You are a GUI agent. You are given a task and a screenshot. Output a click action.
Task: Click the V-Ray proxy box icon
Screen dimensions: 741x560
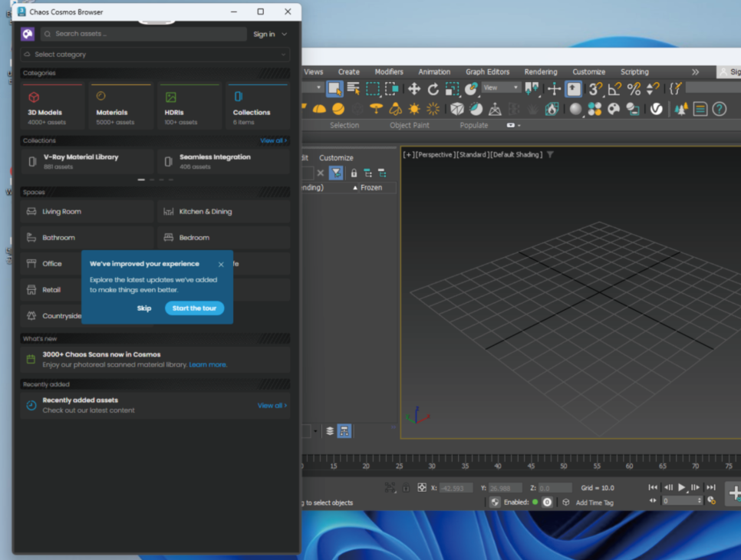(457, 109)
